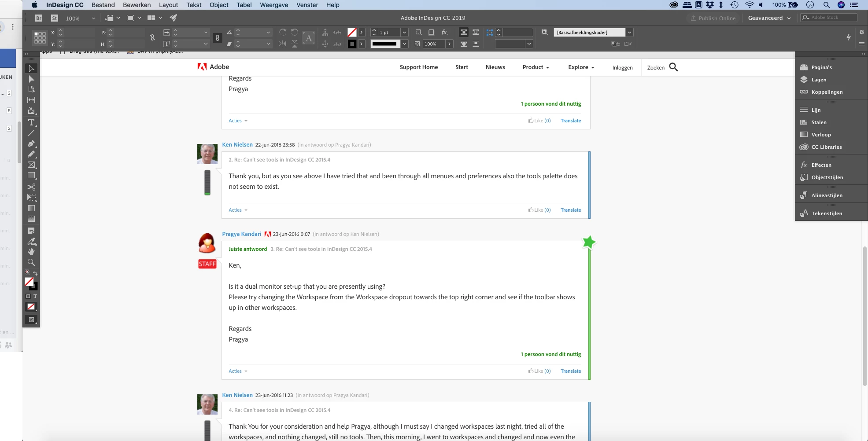Select the Free Transform tool

(x=31, y=198)
